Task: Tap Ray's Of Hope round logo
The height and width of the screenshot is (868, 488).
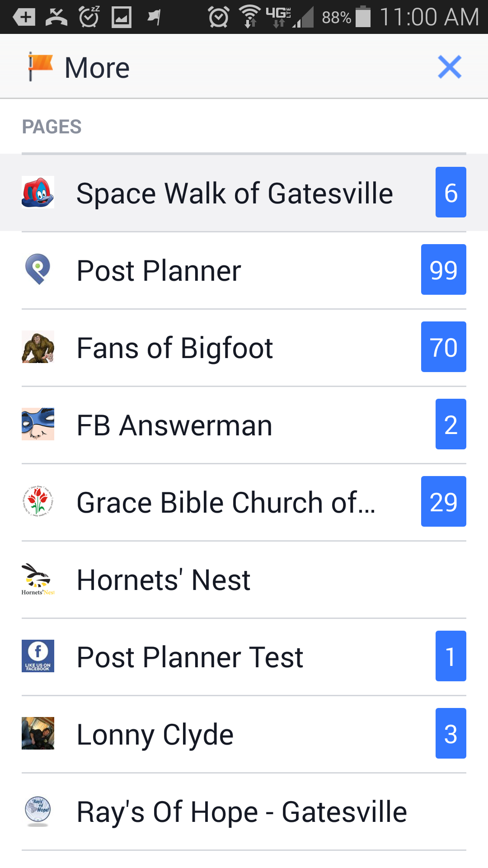Action: (38, 811)
